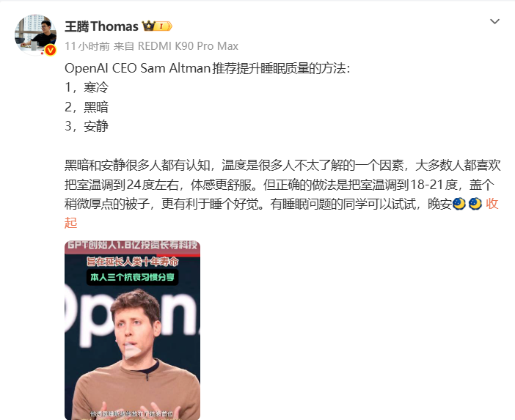The width and height of the screenshot is (515, 420).
Task: Click the first moon emoji
Action: pyautogui.click(x=459, y=204)
